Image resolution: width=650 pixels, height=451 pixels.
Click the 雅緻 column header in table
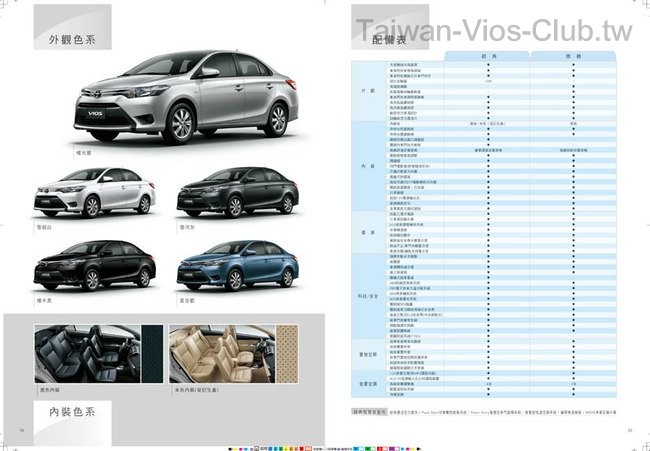point(577,55)
